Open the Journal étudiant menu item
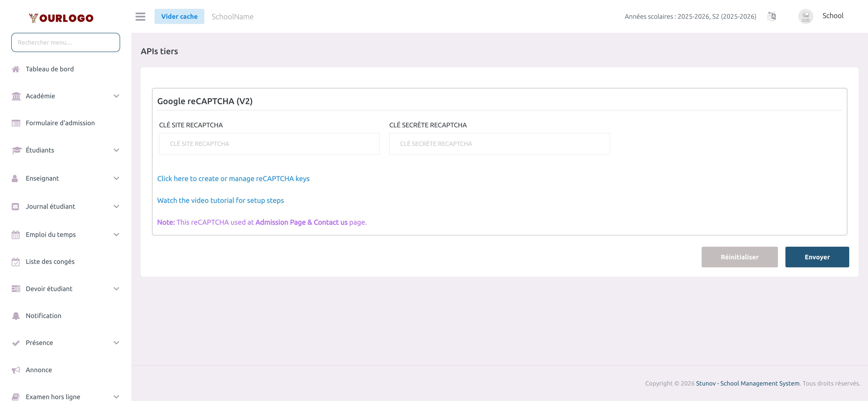The width and height of the screenshot is (868, 401). [x=50, y=206]
